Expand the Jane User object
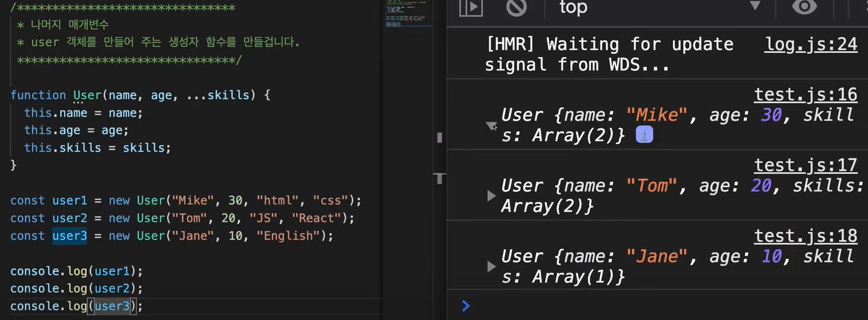Image resolution: width=868 pixels, height=320 pixels. click(x=491, y=267)
